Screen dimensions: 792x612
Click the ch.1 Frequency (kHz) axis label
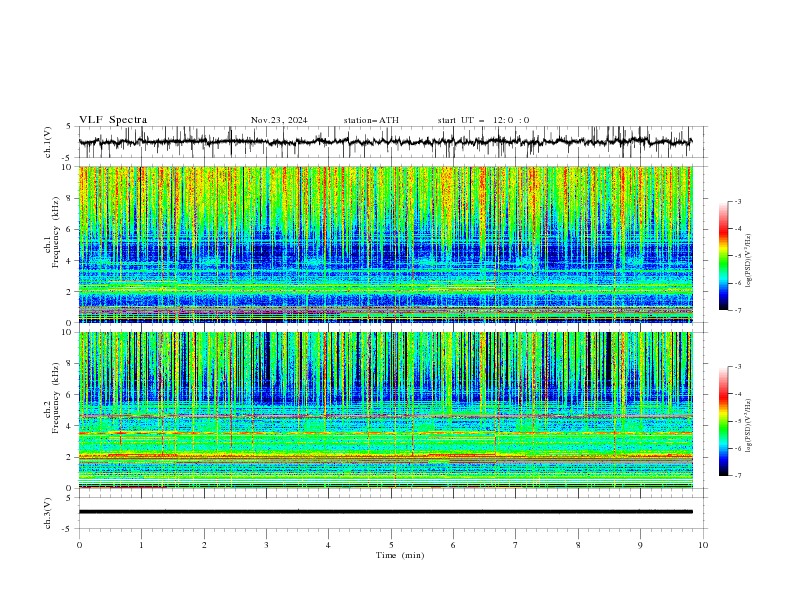pyautogui.click(x=53, y=233)
